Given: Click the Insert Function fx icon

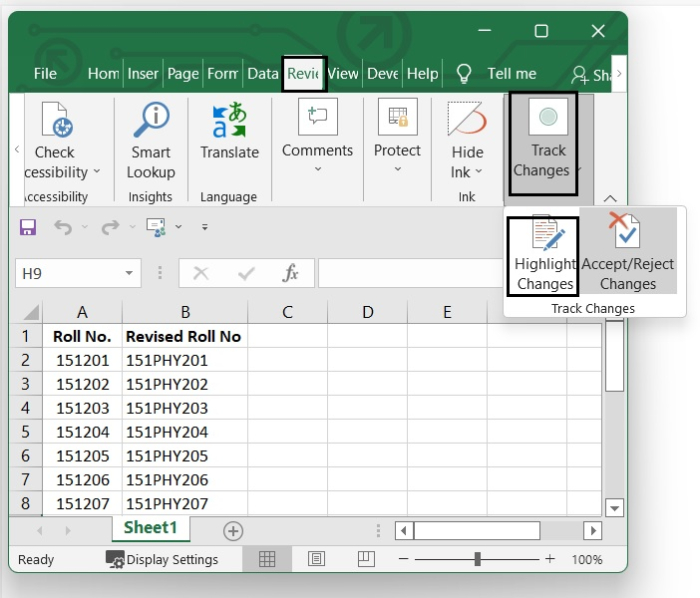Looking at the screenshot, I should [x=291, y=273].
